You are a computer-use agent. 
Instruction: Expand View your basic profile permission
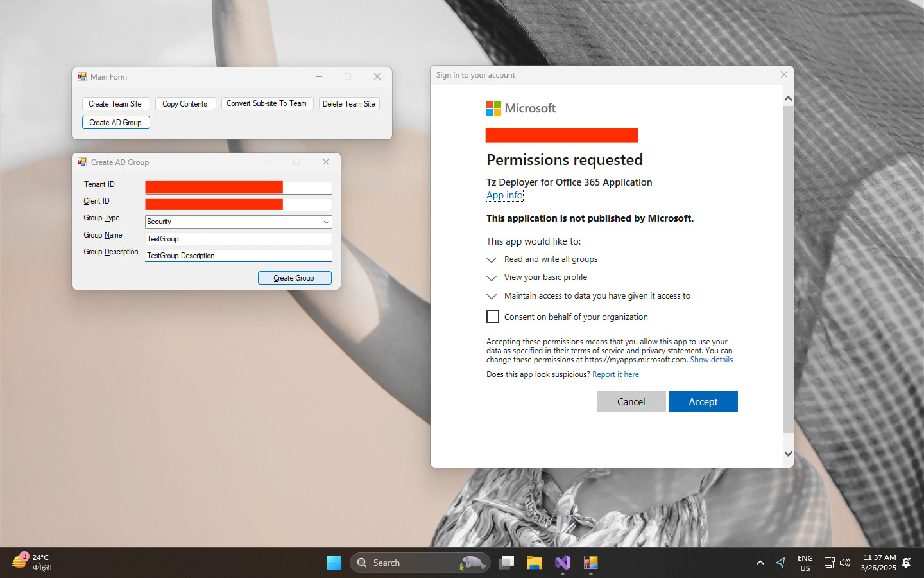point(492,278)
